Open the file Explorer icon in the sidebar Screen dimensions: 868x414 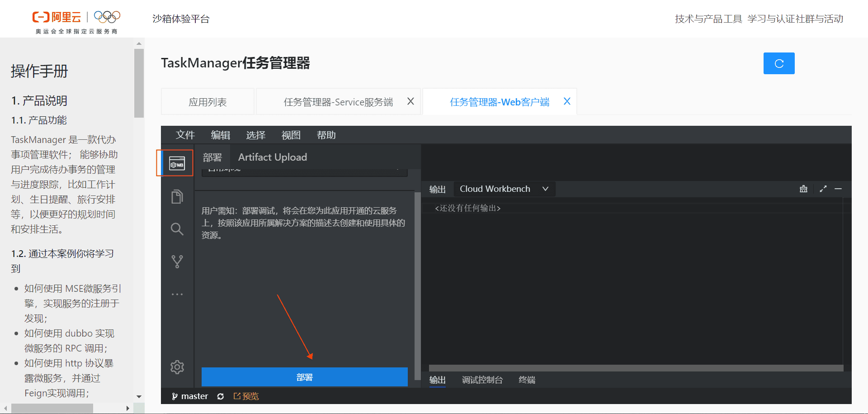(177, 196)
